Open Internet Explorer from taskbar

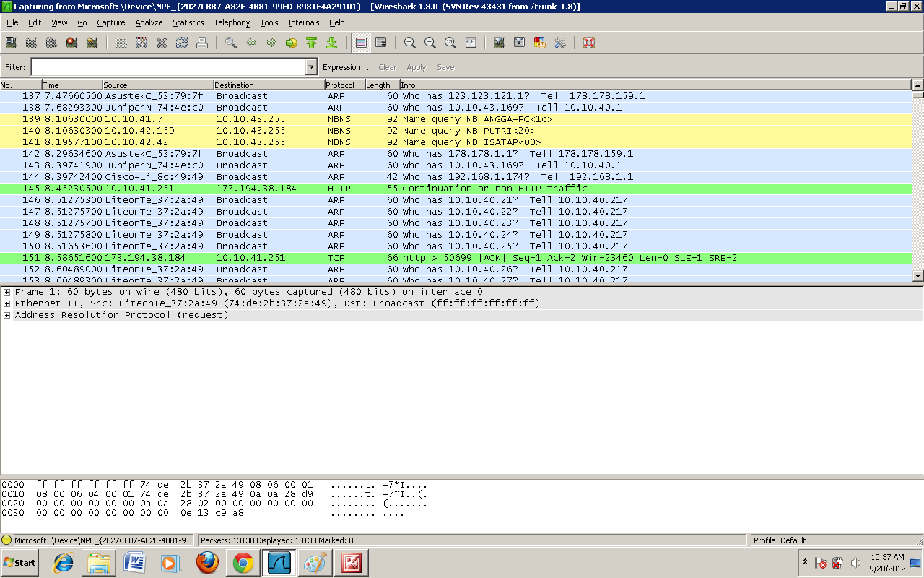point(64,562)
